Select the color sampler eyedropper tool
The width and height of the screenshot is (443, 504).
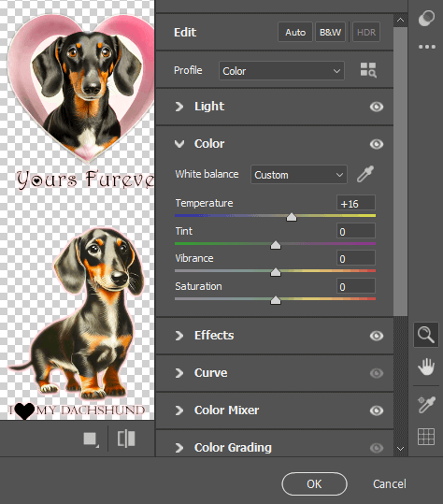[426, 405]
